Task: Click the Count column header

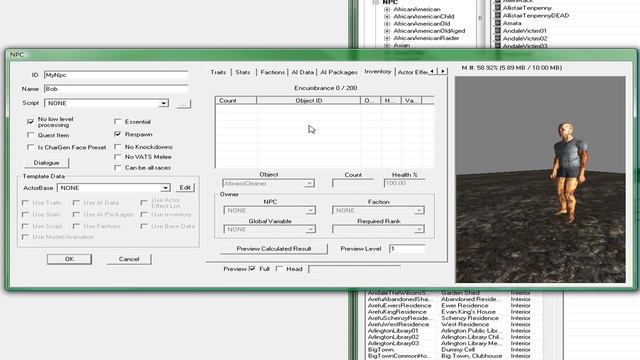Action: (236, 100)
